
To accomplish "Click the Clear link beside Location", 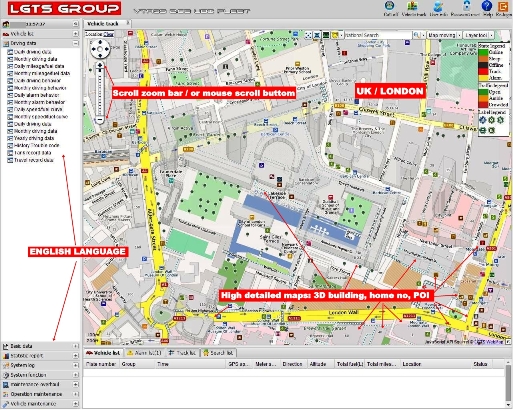I will 108,34.
